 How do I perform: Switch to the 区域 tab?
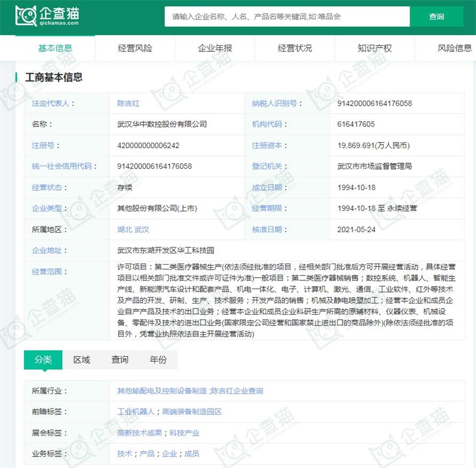[81, 360]
